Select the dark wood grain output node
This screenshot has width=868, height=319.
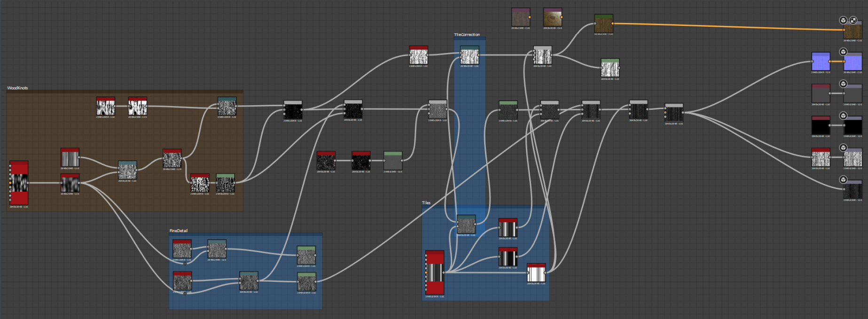point(853,189)
